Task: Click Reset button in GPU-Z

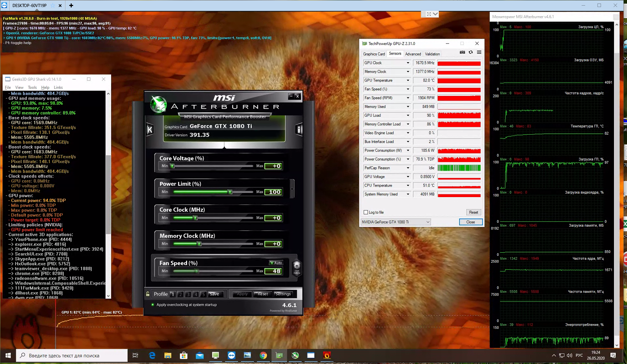Action: pyautogui.click(x=473, y=212)
